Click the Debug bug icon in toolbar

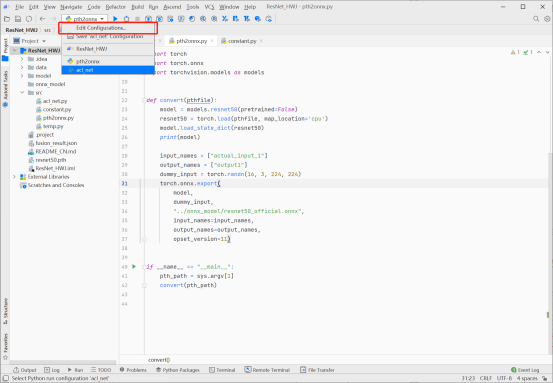tap(126, 19)
